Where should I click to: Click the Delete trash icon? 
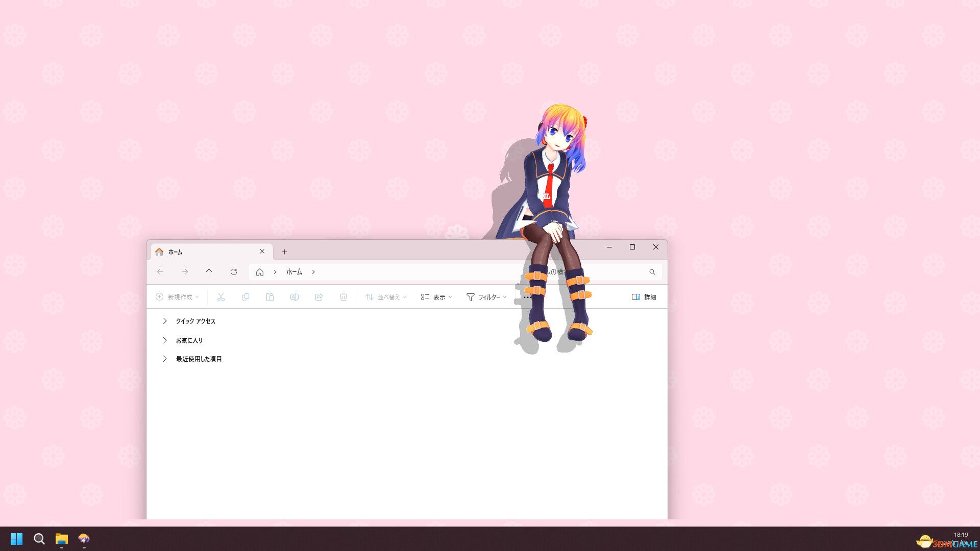344,296
